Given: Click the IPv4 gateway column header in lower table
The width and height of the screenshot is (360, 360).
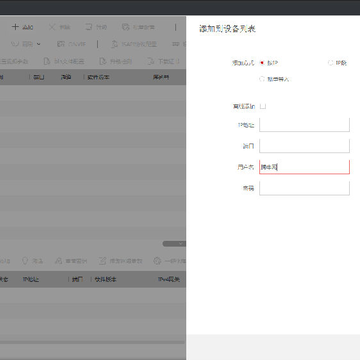Looking at the screenshot, I should (169, 279).
